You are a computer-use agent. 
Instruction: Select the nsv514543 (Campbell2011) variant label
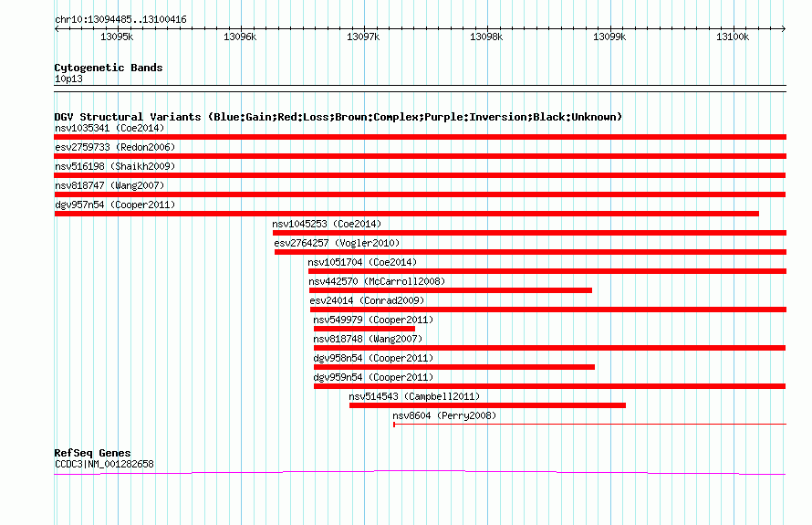click(414, 396)
